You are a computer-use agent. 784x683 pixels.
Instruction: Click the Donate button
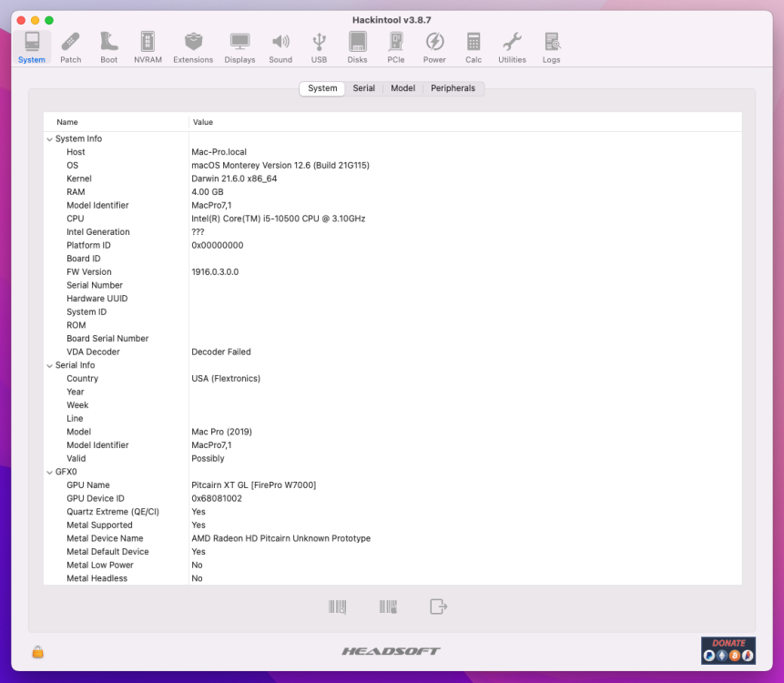pos(728,650)
